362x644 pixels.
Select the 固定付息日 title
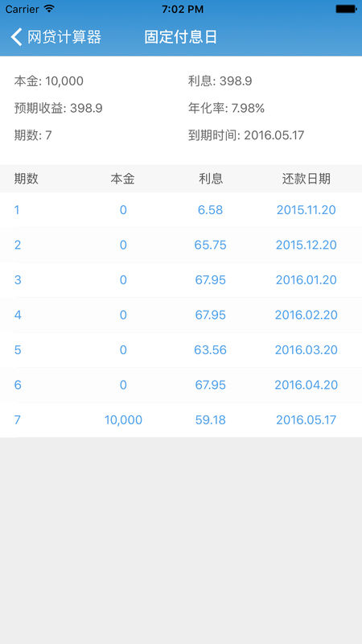180,37
